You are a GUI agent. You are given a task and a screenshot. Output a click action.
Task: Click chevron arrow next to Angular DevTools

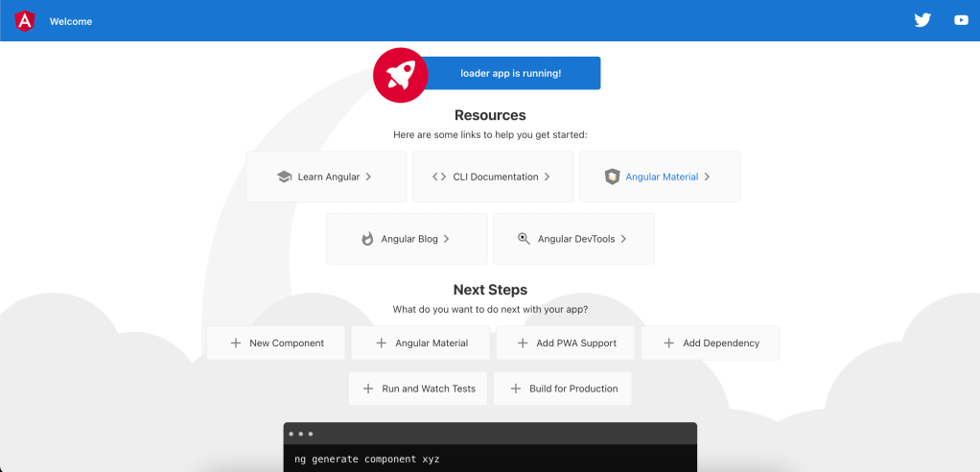click(x=624, y=239)
